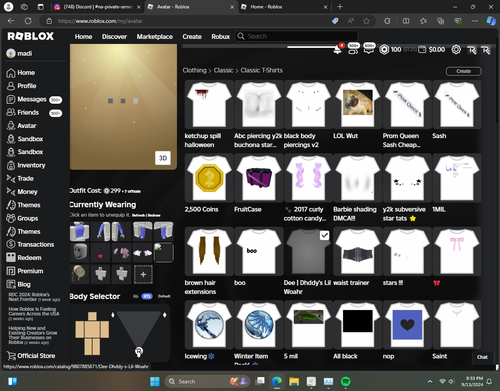Select the FruitCase shirt

tap(259, 178)
